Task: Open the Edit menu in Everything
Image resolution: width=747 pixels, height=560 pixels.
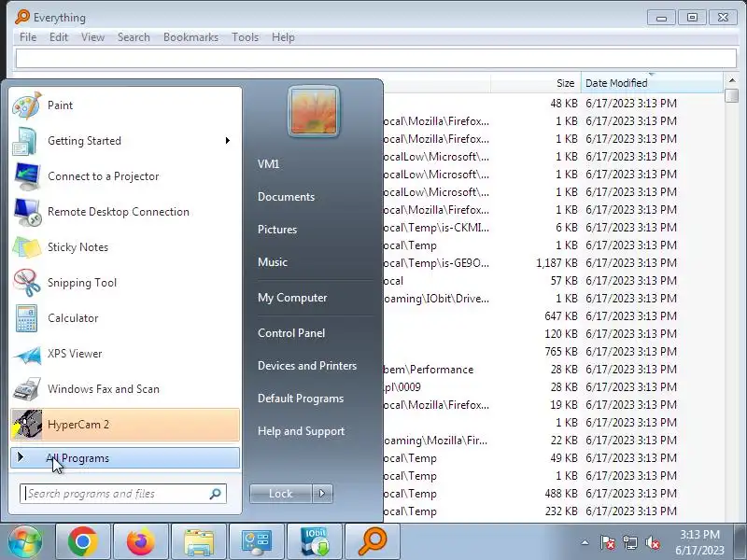Action: (59, 37)
